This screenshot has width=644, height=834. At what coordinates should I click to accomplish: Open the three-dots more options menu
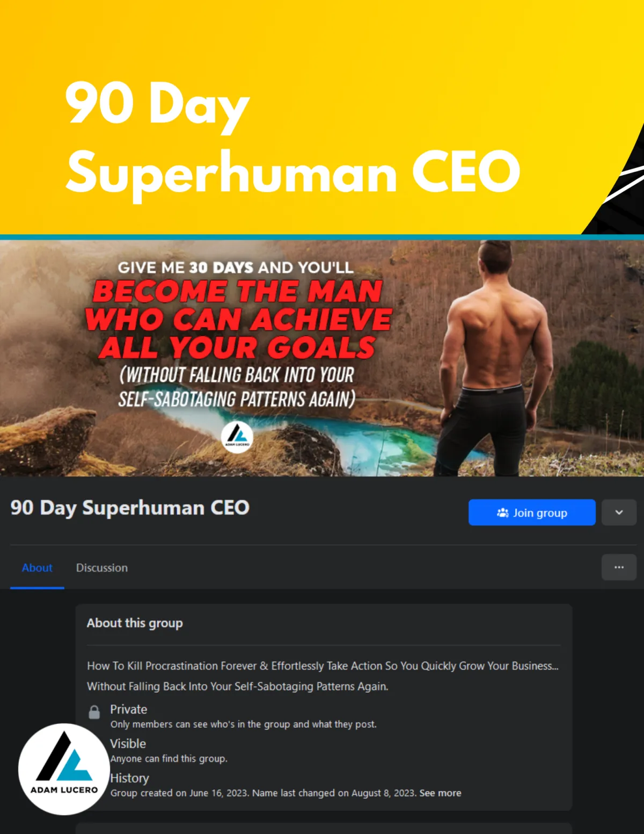tap(619, 567)
